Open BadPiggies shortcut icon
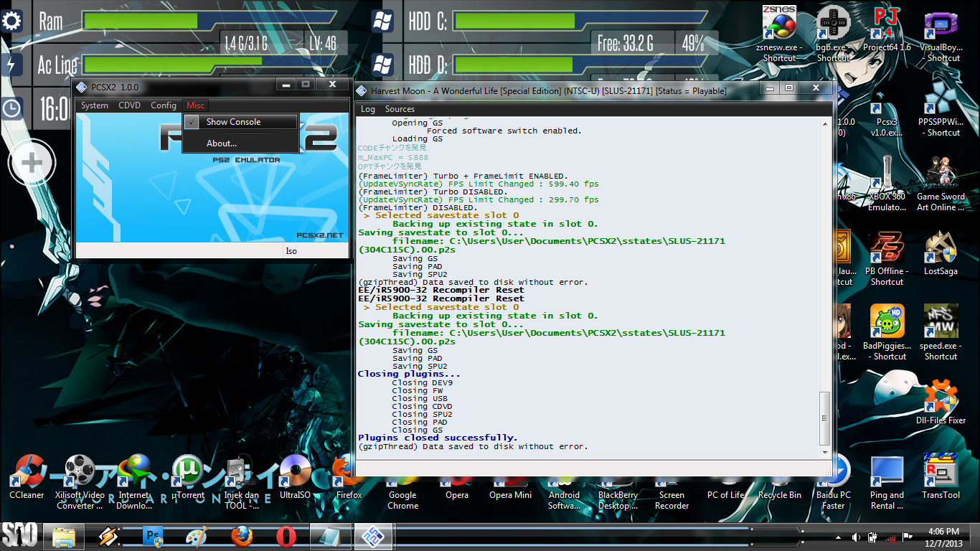The image size is (980, 551). tap(887, 333)
